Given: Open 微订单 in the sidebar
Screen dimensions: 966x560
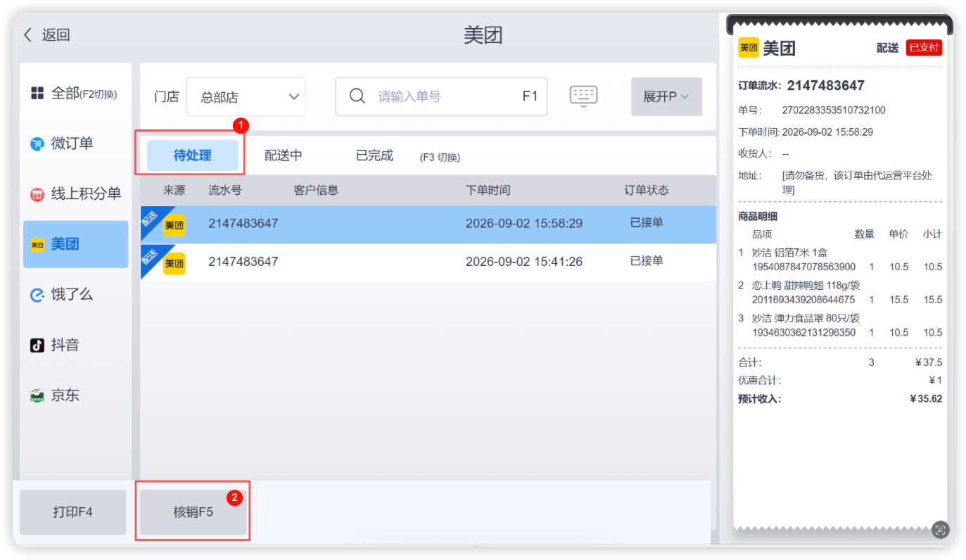Looking at the screenshot, I should pos(75,144).
